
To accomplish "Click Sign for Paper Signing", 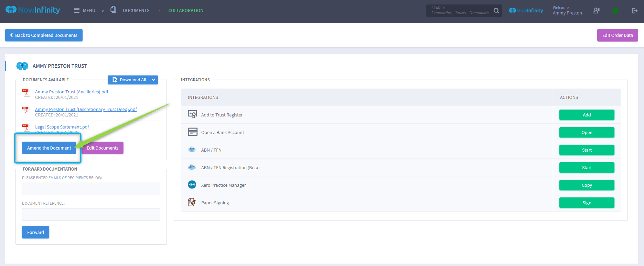I will coord(587,203).
